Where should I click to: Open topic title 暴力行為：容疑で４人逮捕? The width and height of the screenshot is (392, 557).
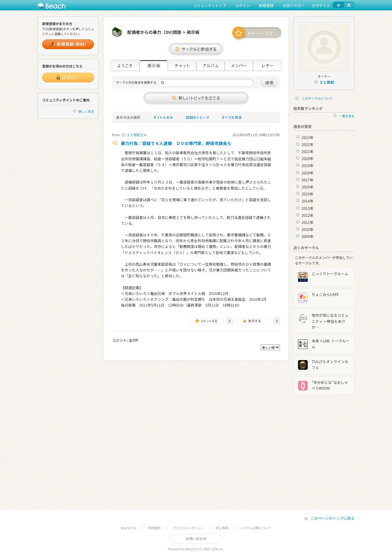click(176, 144)
